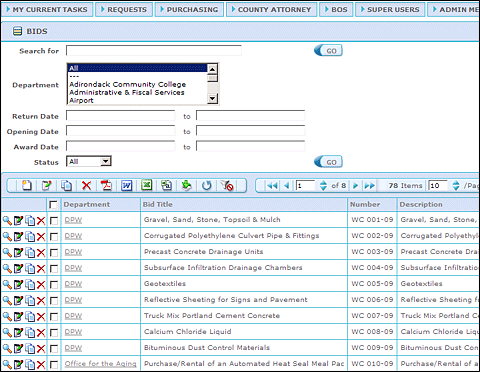Export bids to PDF icon
Image resolution: width=480 pixels, height=372 pixels.
pos(106,185)
